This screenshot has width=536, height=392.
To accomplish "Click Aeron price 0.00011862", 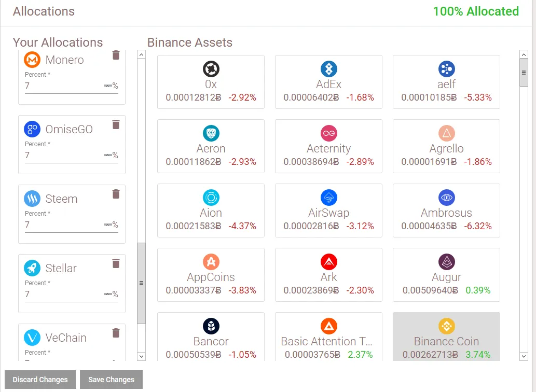I will [x=194, y=161].
